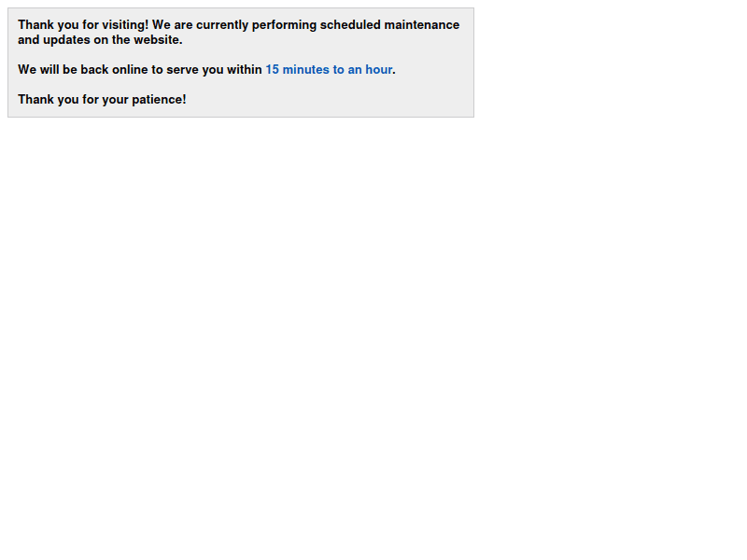Click the word 'maintenance' in the notice

coord(421,25)
